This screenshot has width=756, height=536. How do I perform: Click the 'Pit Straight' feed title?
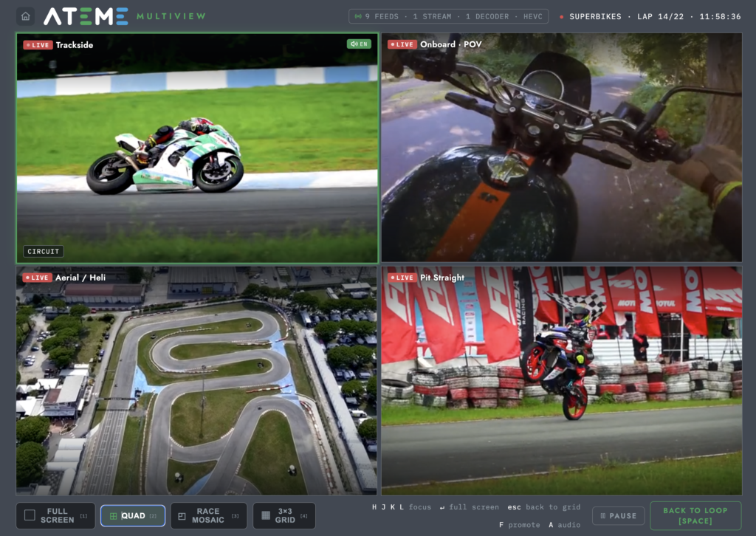tap(442, 278)
